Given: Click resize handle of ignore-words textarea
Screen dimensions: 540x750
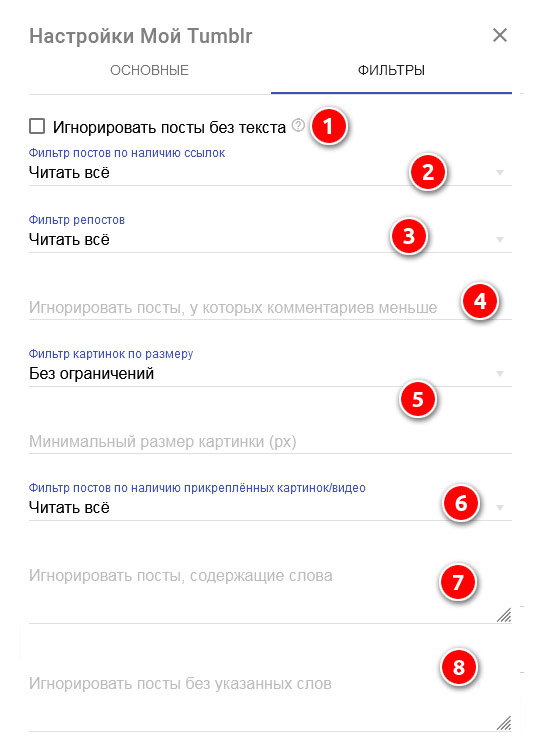Looking at the screenshot, I should click(x=504, y=615).
